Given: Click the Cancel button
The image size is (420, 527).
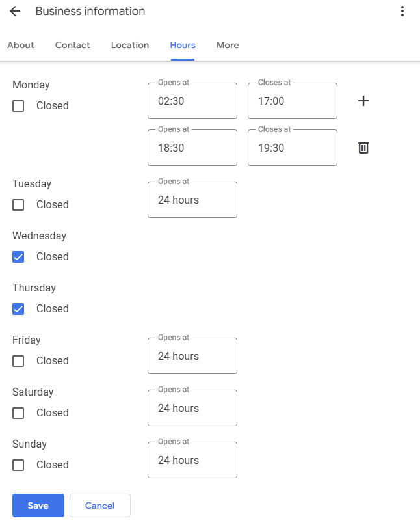Looking at the screenshot, I should point(100,506).
